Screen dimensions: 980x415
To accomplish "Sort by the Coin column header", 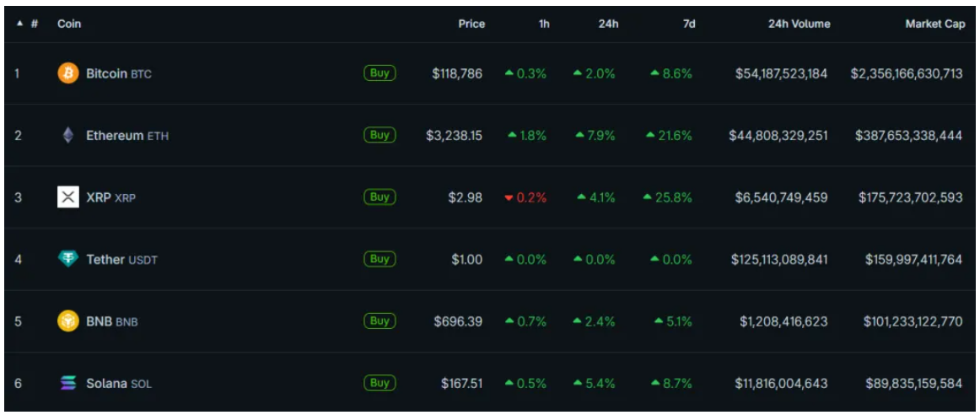I will [x=69, y=24].
